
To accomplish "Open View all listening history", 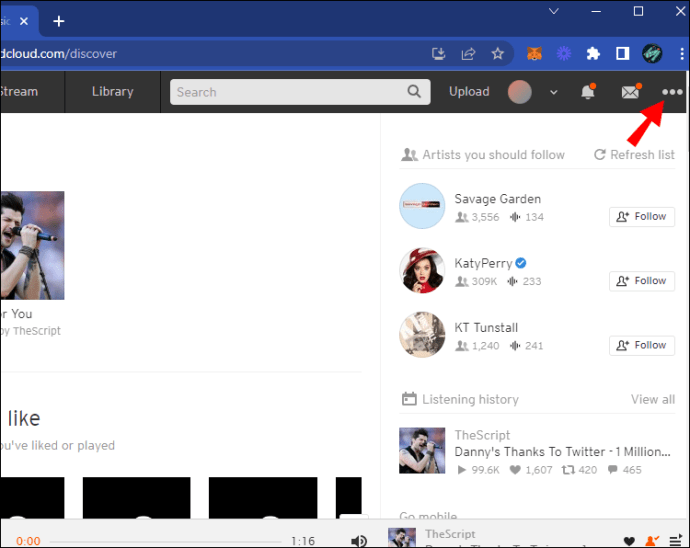I will click(x=652, y=399).
